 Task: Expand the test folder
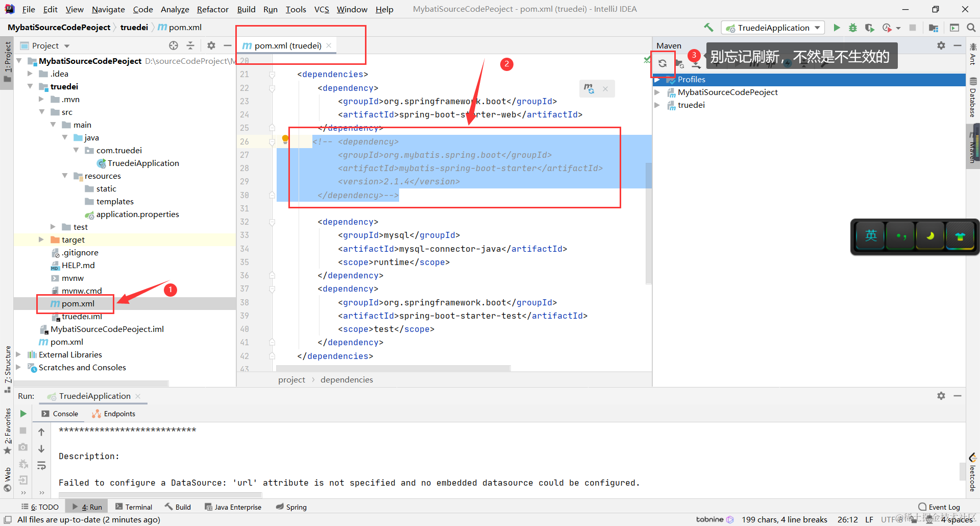pyautogui.click(x=53, y=227)
